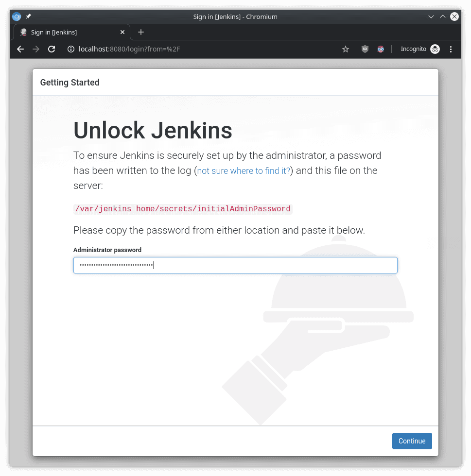This screenshot has width=471, height=476.
Task: Click 'Please copy the password' instruction text
Action: click(219, 230)
